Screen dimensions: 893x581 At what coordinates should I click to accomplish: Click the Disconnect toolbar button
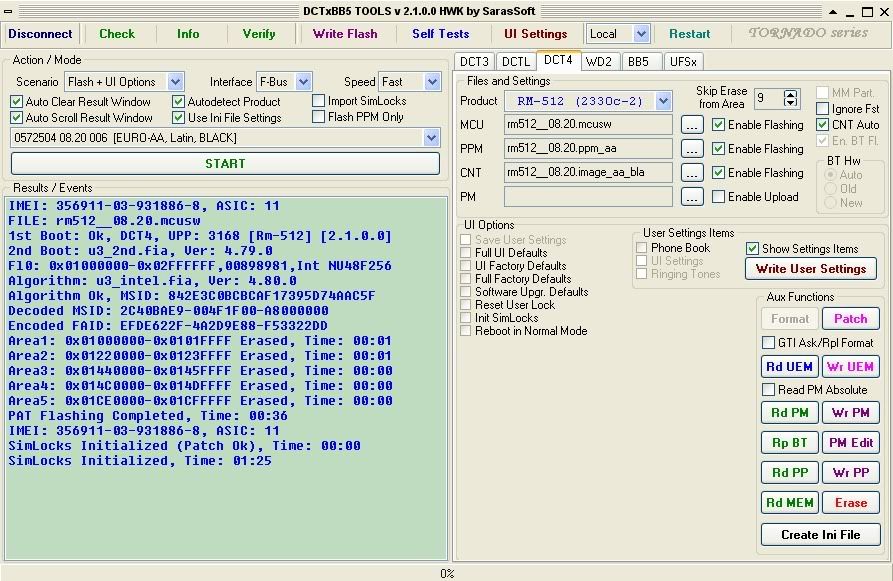(40, 34)
